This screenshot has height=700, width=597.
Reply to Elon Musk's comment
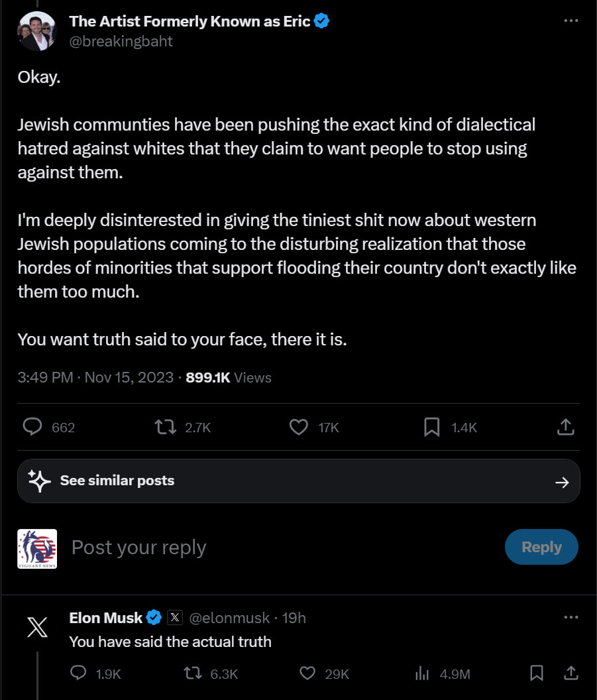pyautogui.click(x=78, y=673)
